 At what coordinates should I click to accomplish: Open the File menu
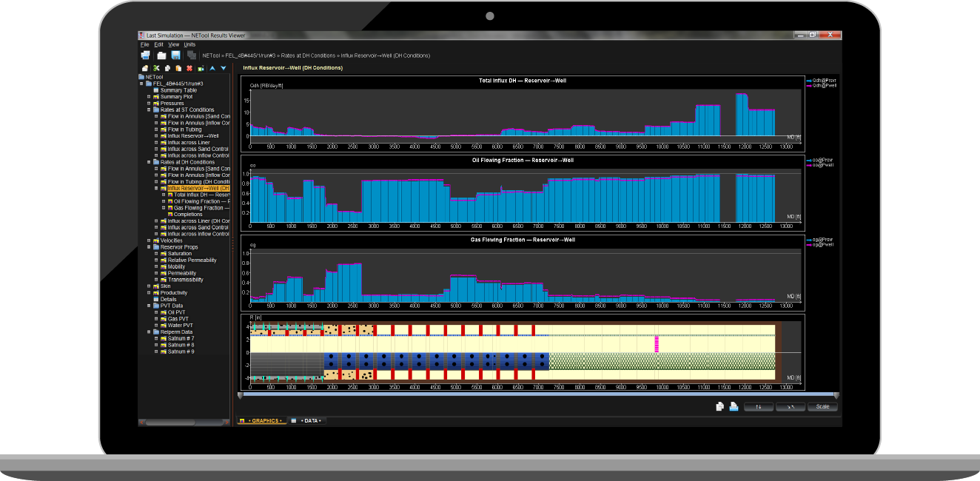tap(145, 44)
